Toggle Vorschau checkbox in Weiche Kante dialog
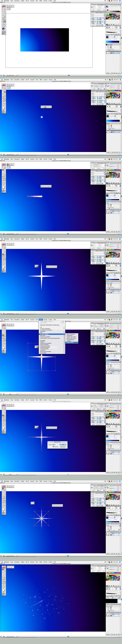The height and width of the screenshot is (644, 122). (53, 447)
